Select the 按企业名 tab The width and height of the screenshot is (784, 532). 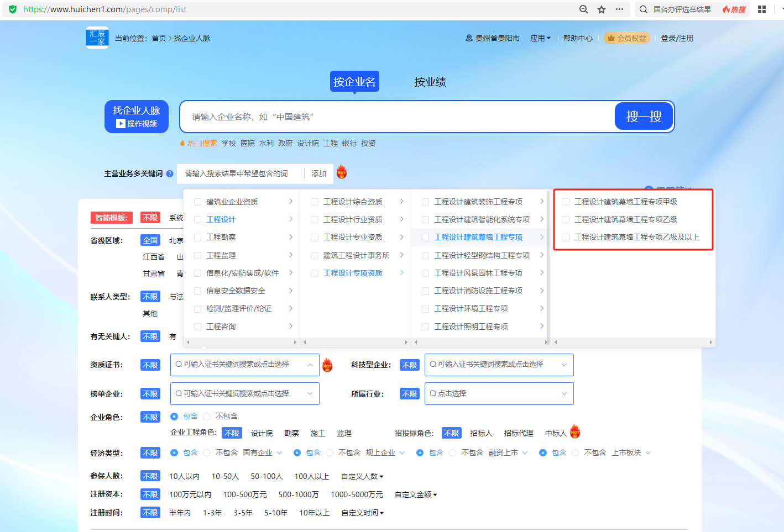click(354, 82)
